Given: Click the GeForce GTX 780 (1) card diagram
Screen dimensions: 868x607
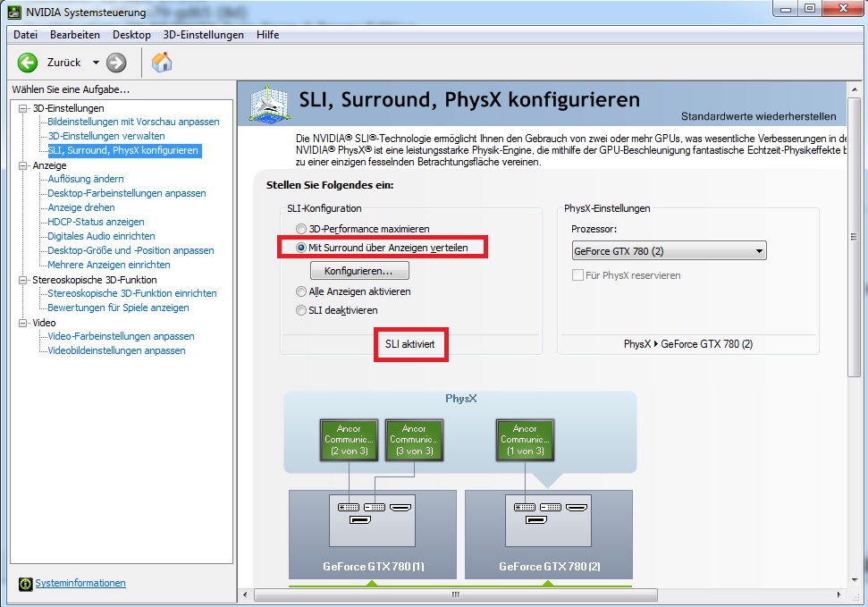Looking at the screenshot, I should tap(373, 534).
